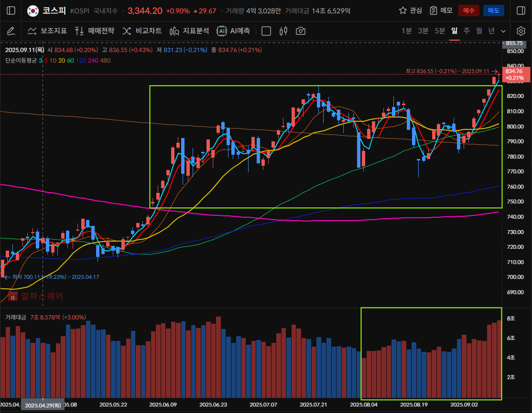Click moving average period 20
This screenshot has width=532, height=413.
coord(62,60)
